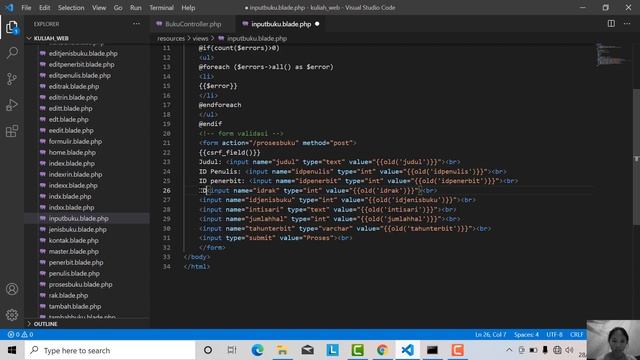Open the black terminal taskbar icon
The width and height of the screenshot is (640, 360).
coord(432,350)
